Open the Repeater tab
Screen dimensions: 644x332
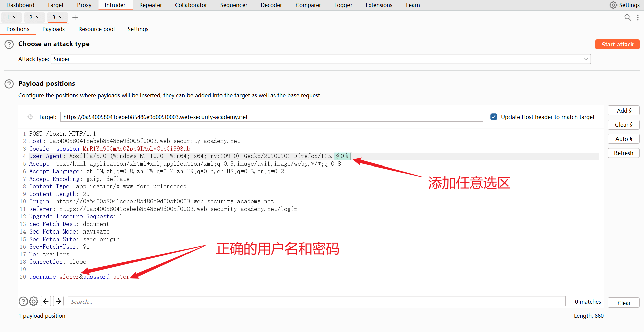tap(150, 5)
